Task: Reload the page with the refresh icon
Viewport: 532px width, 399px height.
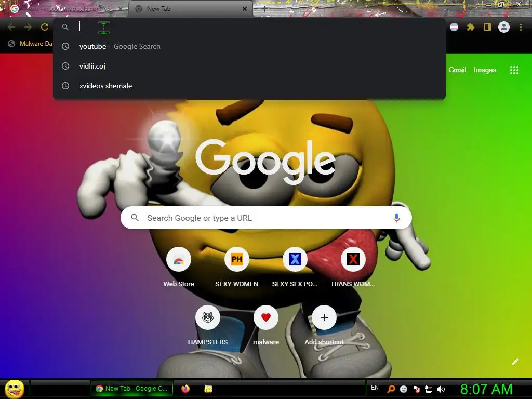Action: 45,27
